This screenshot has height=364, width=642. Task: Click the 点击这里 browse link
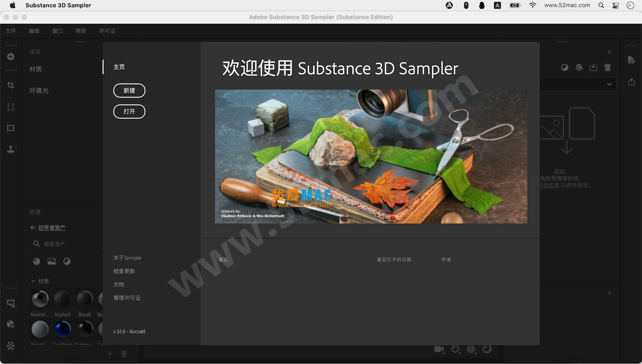click(x=549, y=185)
